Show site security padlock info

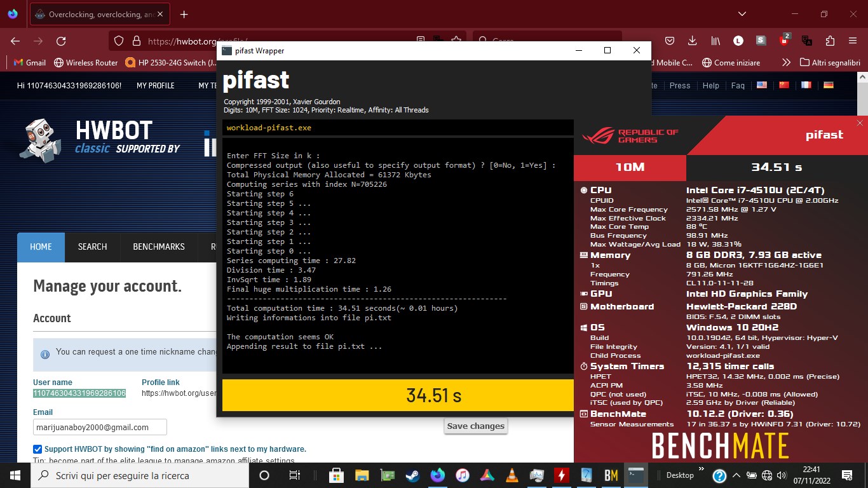[x=135, y=41]
